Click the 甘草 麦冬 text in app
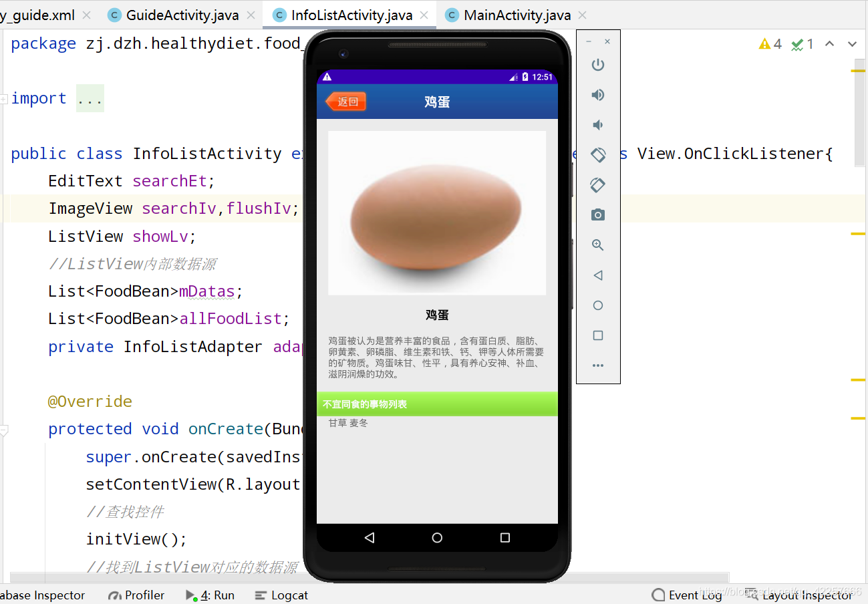The height and width of the screenshot is (604, 868). coord(348,423)
